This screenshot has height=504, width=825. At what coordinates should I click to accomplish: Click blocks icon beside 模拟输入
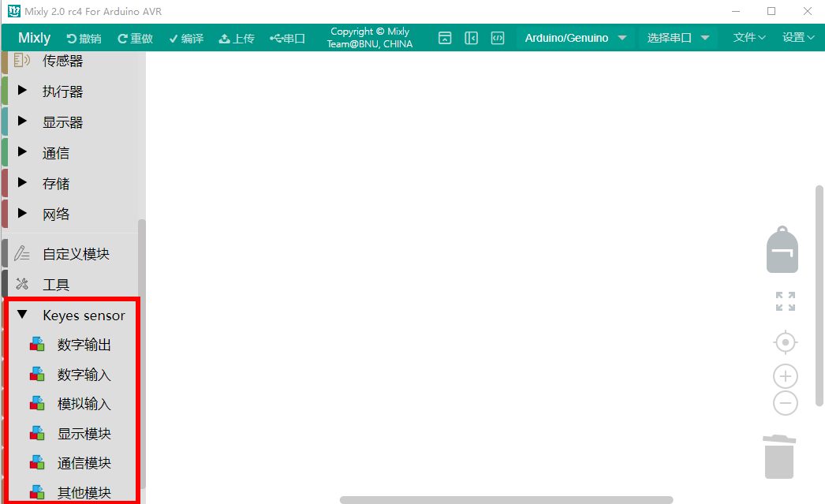pos(37,404)
